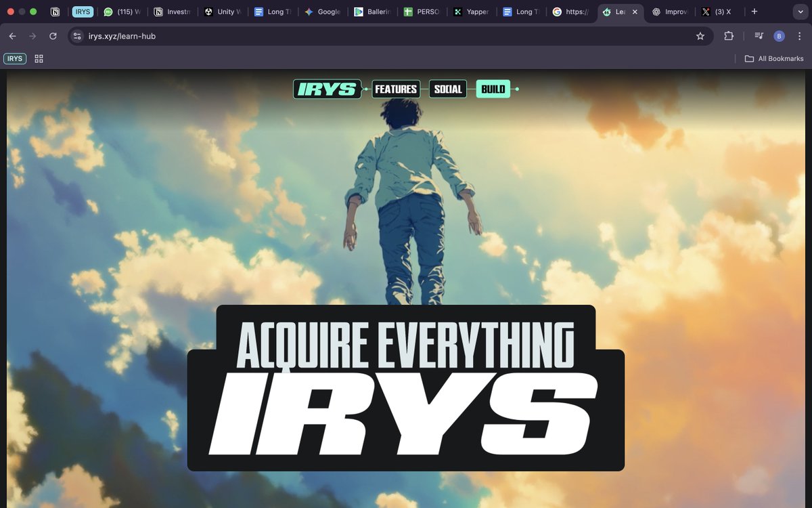Switch to the Yapper tab
Screen dimensions: 812x508
[473, 12]
